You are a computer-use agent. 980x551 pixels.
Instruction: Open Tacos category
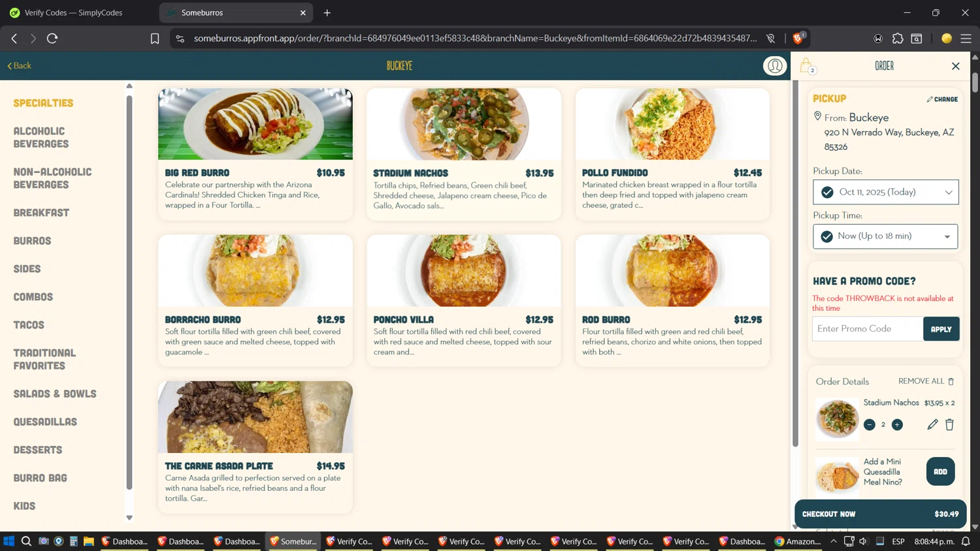coord(29,325)
